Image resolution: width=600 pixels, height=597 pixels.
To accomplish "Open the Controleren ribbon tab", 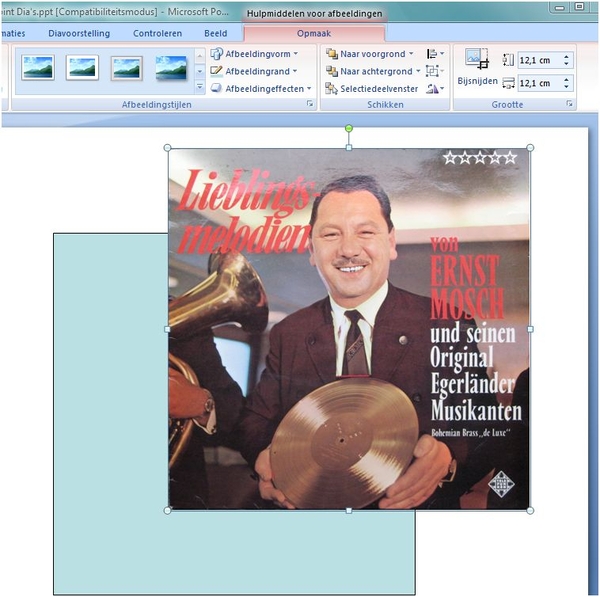I will point(157,33).
